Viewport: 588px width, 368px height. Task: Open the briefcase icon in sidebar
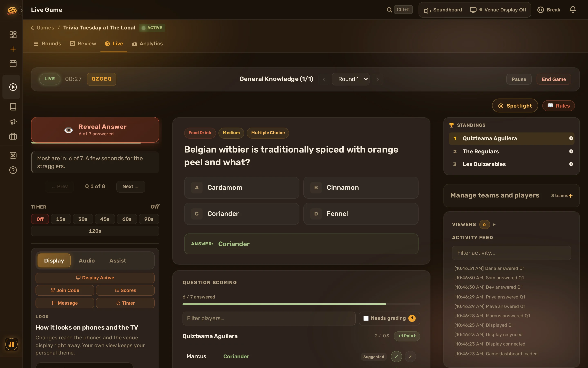[13, 136]
